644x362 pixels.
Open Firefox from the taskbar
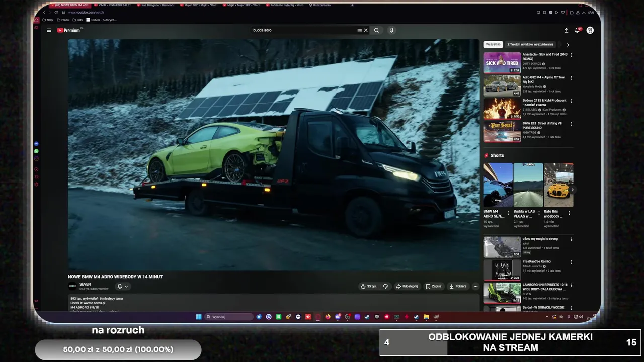coord(328,317)
